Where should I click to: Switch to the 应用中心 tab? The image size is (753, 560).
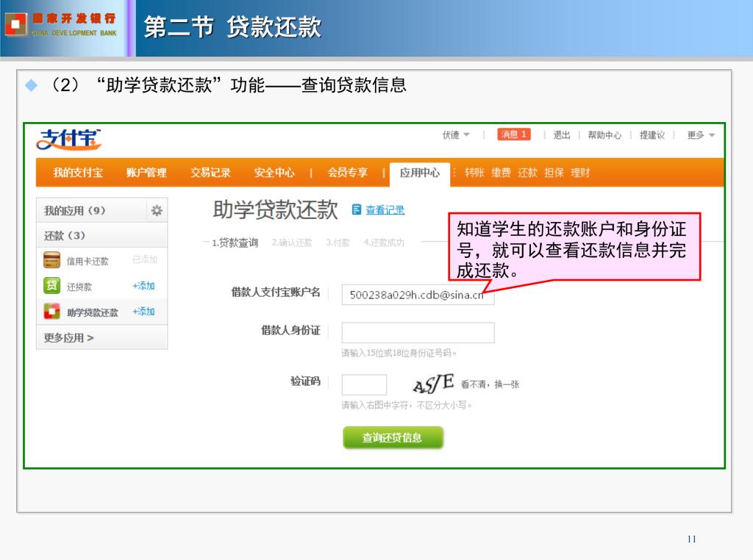click(420, 173)
